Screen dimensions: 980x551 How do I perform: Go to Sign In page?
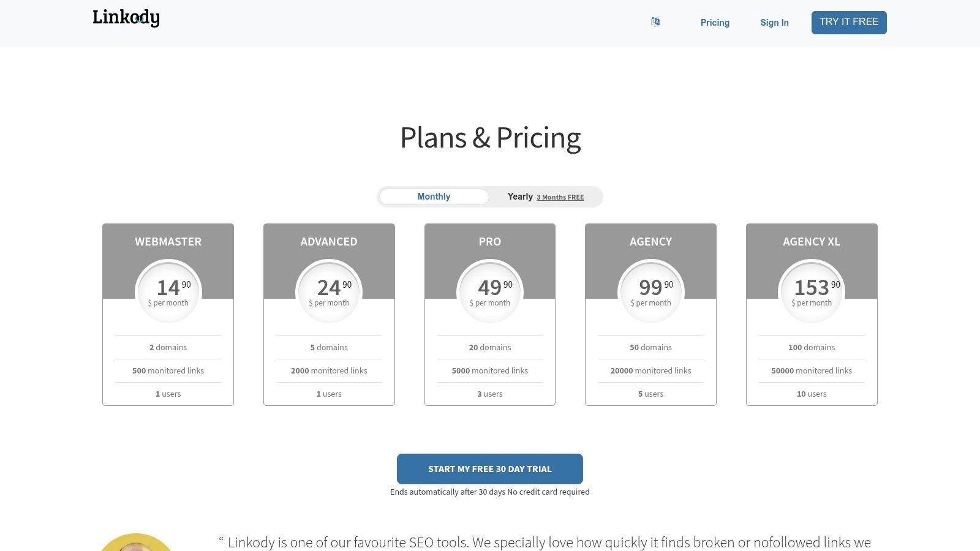774,23
